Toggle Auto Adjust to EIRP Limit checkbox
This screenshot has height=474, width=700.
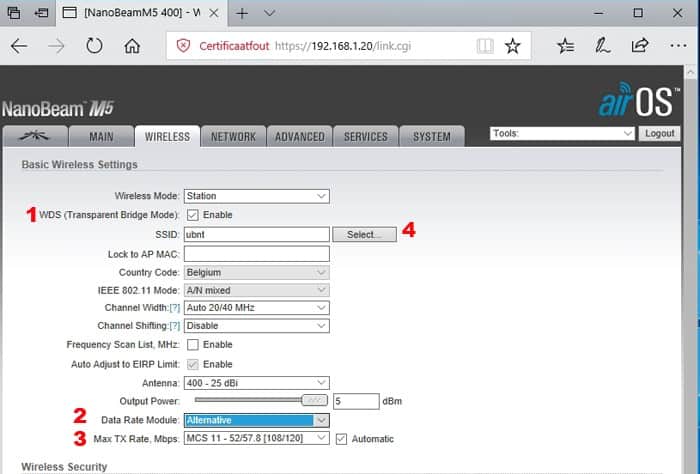click(192, 364)
